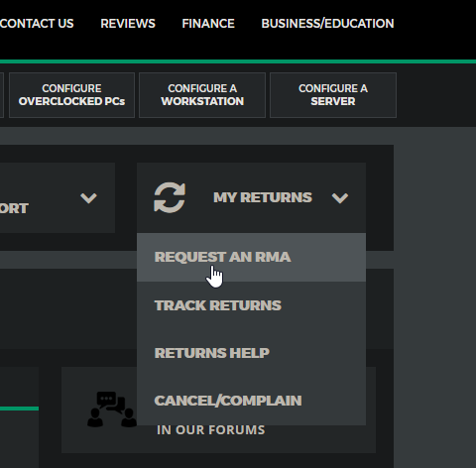This screenshot has width=476, height=468.
Task: Open the My Returns heading label
Action: click(x=263, y=197)
